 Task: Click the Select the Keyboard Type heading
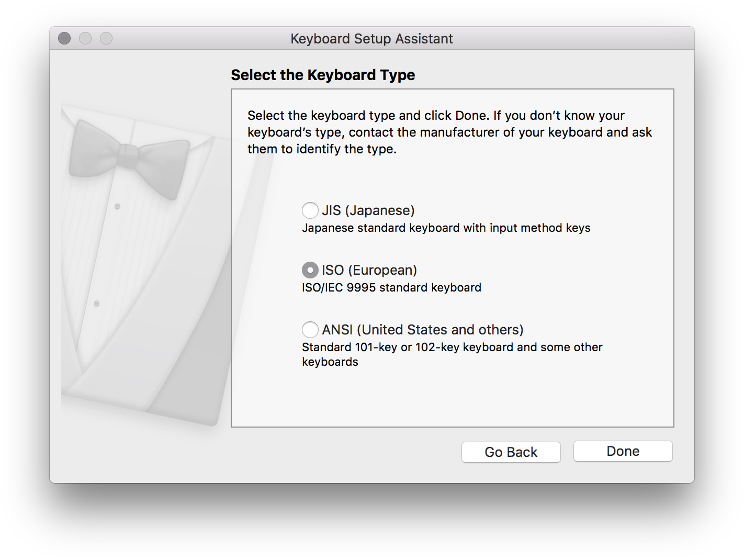323,75
